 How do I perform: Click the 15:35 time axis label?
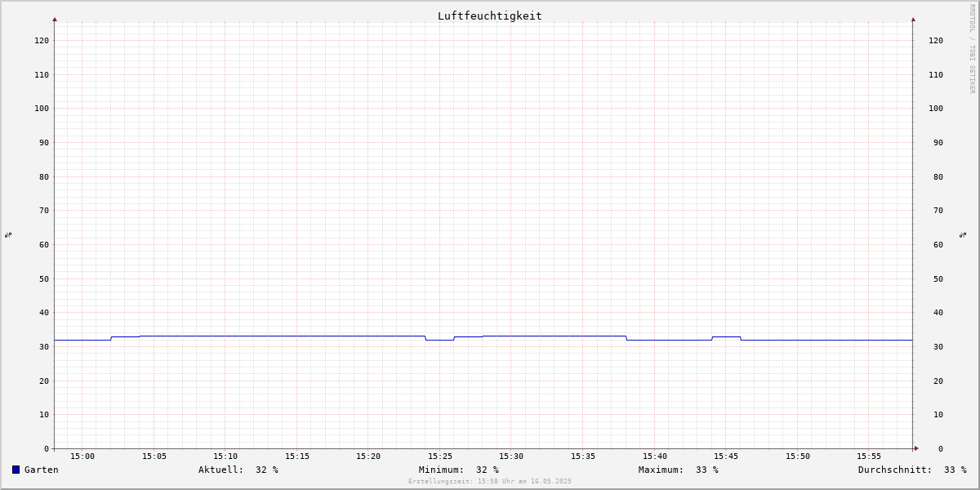(583, 456)
